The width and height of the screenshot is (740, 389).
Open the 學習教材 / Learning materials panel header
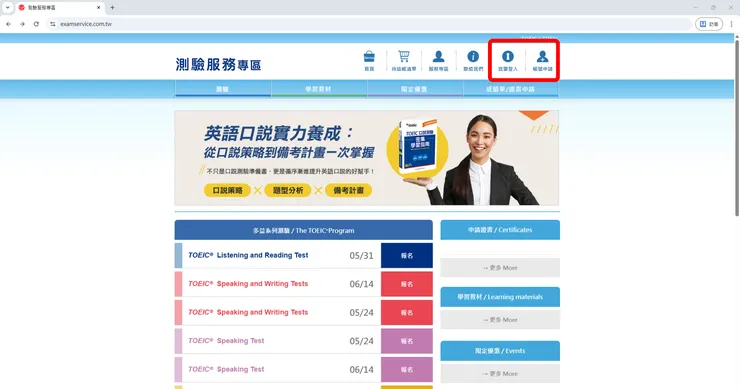500,297
